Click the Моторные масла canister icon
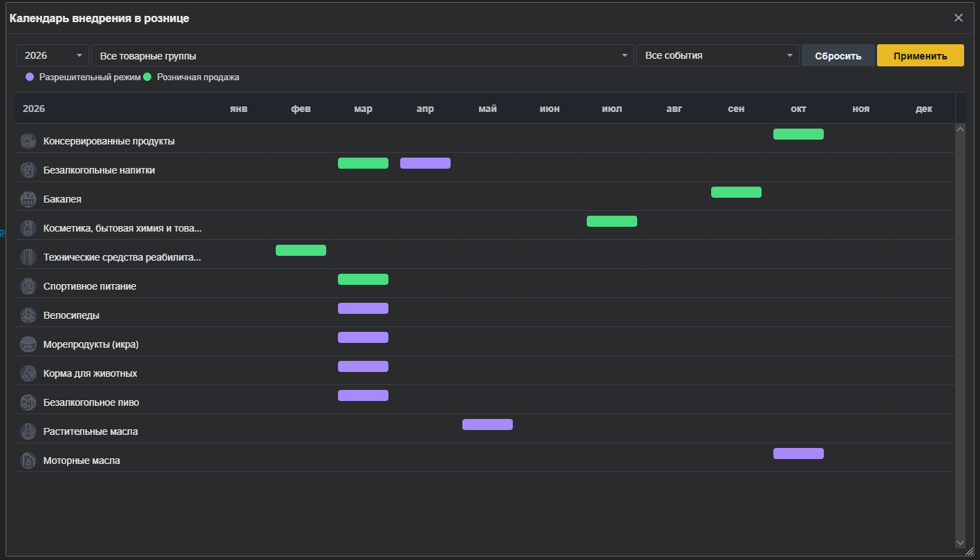Image resolution: width=980 pixels, height=560 pixels. point(28,460)
